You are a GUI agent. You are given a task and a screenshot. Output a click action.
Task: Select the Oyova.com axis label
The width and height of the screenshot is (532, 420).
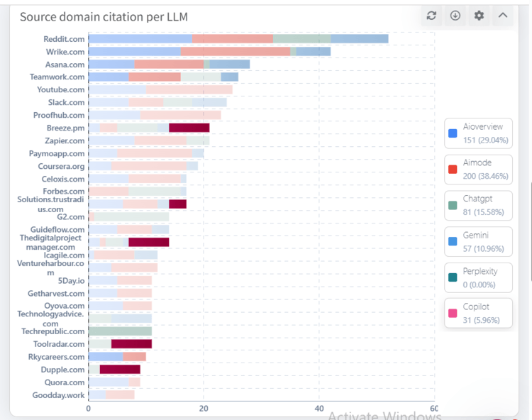pos(65,306)
